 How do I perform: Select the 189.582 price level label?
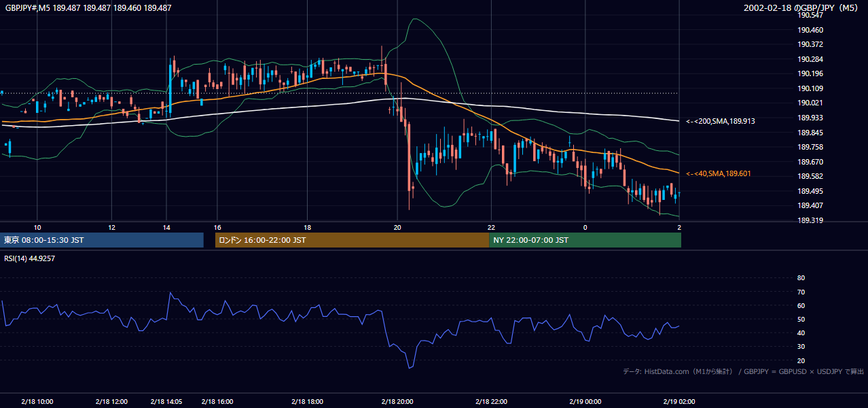810,176
